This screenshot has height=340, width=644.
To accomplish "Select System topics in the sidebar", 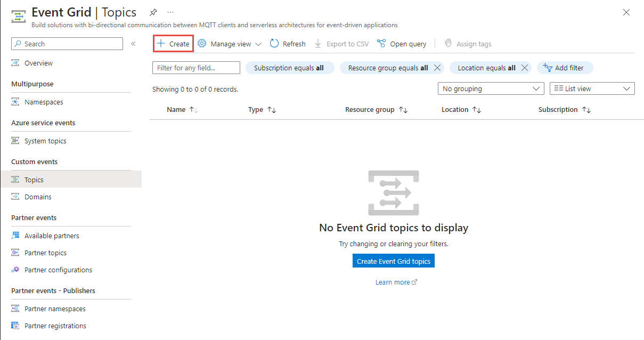I will tap(45, 140).
